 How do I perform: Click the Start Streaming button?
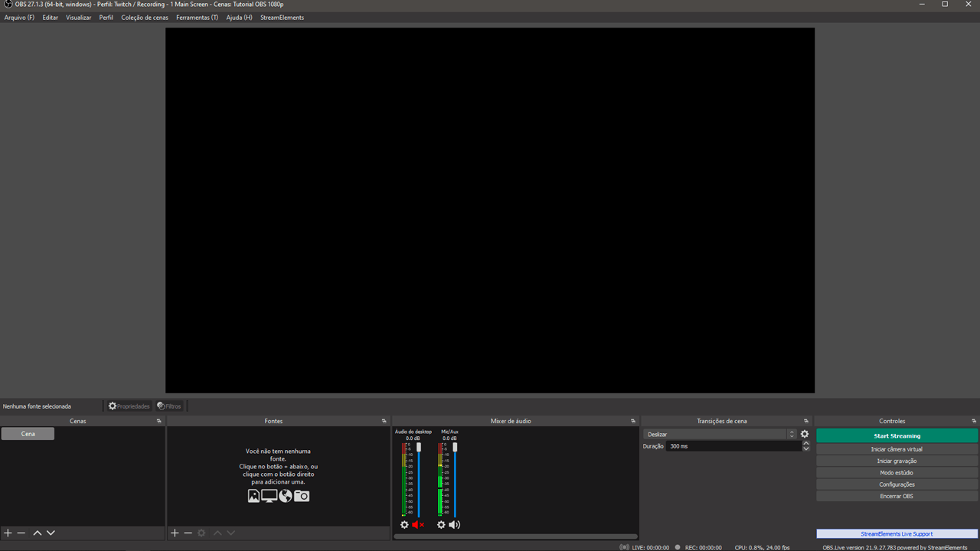click(x=897, y=435)
